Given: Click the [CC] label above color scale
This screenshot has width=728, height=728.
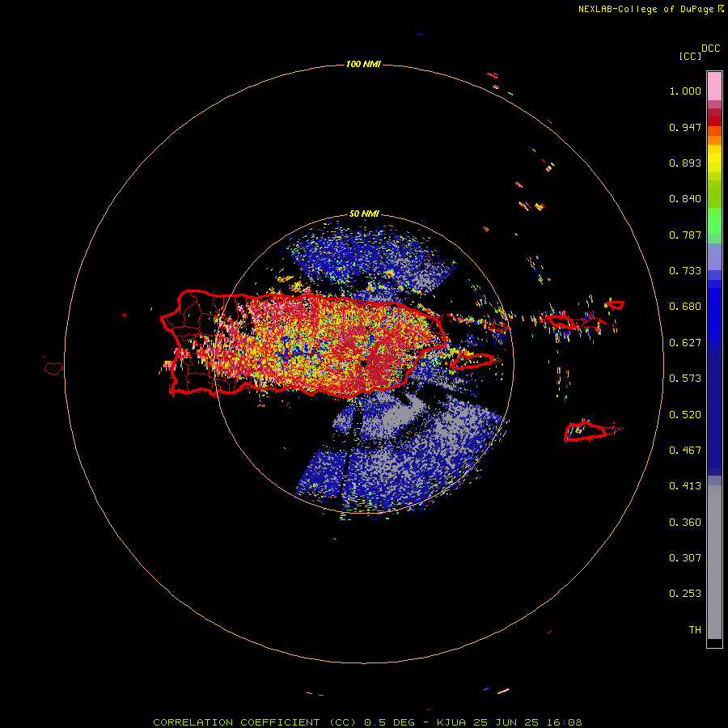Looking at the screenshot, I should [x=690, y=56].
